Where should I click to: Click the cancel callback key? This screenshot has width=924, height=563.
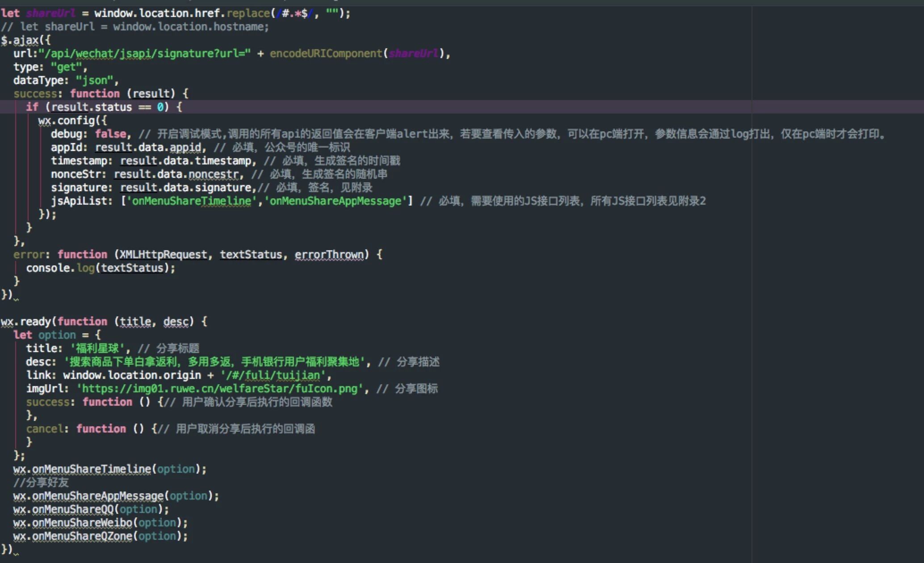pos(46,429)
